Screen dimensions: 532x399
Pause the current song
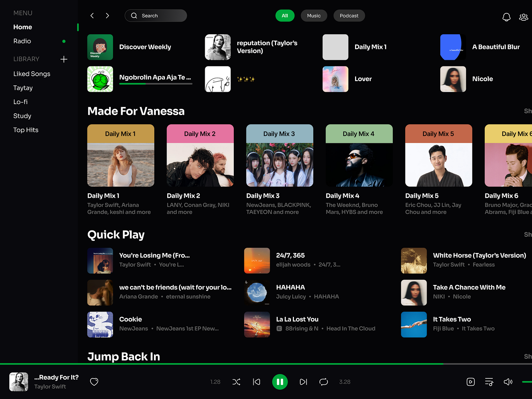pyautogui.click(x=280, y=382)
